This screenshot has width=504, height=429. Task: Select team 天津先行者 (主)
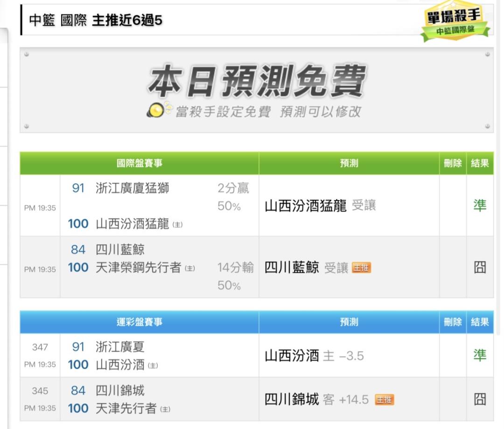tap(133, 408)
